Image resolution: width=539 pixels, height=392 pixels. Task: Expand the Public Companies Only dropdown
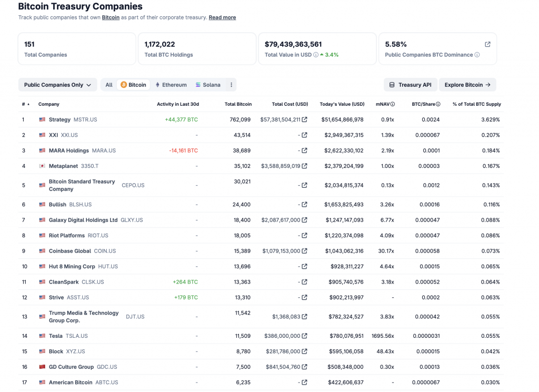click(x=57, y=85)
